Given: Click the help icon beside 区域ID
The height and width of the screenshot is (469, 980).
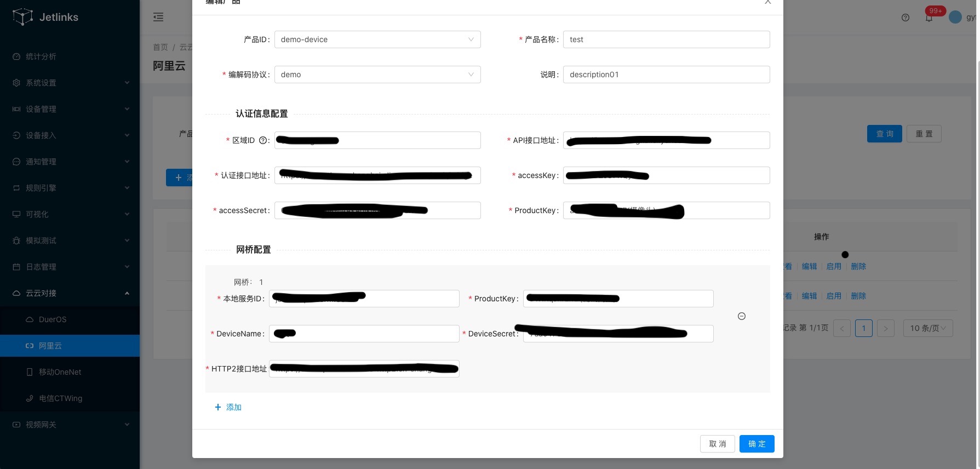Looking at the screenshot, I should point(263,140).
